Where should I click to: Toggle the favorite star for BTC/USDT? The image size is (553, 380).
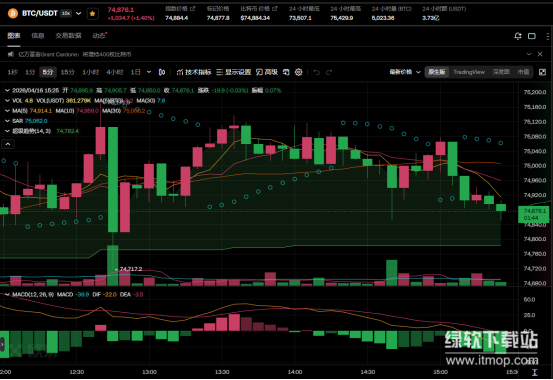pos(92,13)
